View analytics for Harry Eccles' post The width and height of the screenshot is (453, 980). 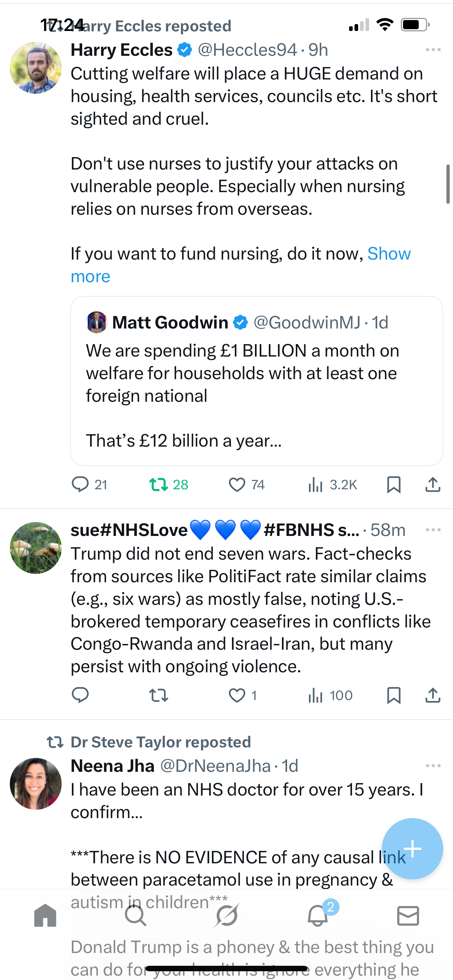[315, 485]
